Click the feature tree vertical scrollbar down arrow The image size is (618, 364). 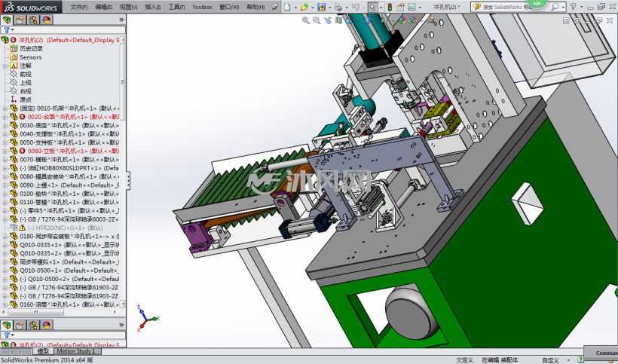click(123, 304)
